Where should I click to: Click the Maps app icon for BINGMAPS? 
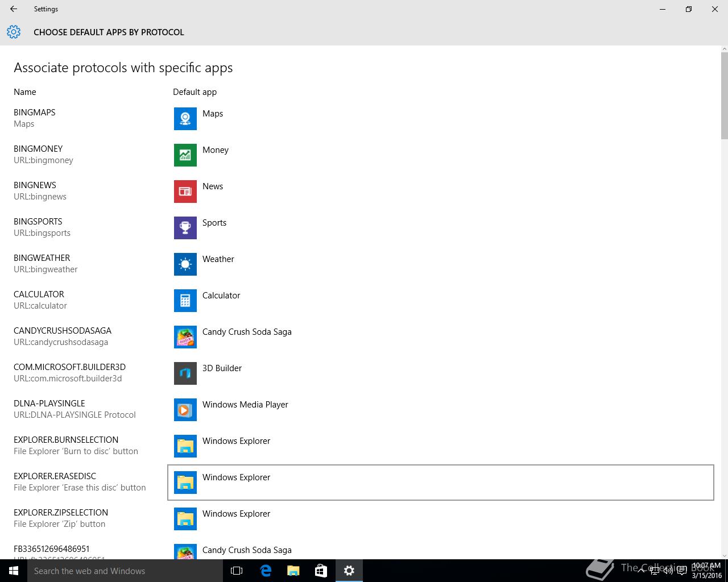[x=185, y=118]
